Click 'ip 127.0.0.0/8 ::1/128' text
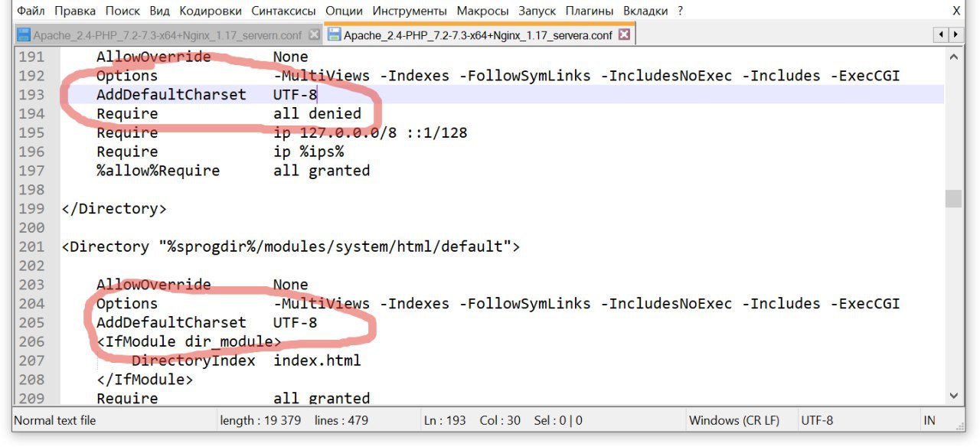The height and width of the screenshot is (447, 980). (370, 132)
